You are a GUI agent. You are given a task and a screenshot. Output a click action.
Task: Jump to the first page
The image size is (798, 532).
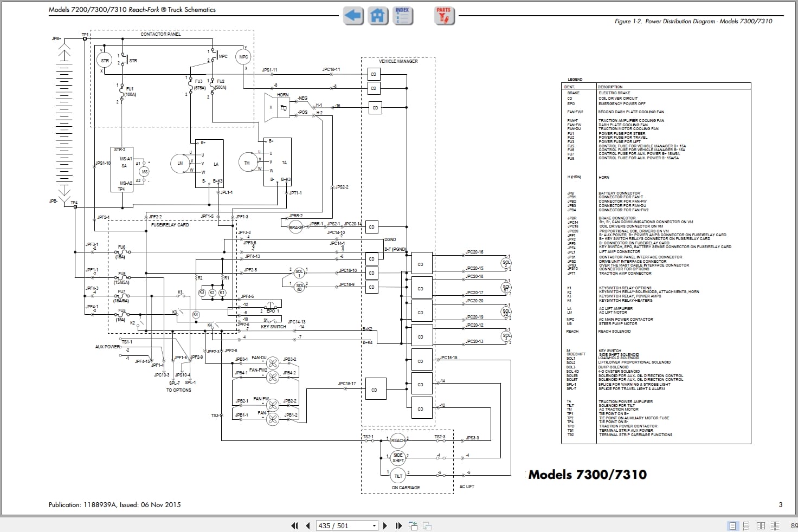click(295, 525)
